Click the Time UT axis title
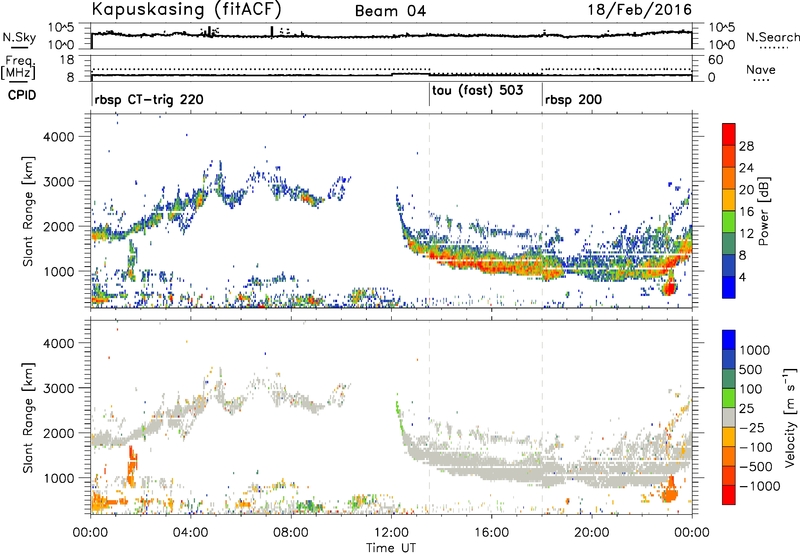 tap(391, 548)
